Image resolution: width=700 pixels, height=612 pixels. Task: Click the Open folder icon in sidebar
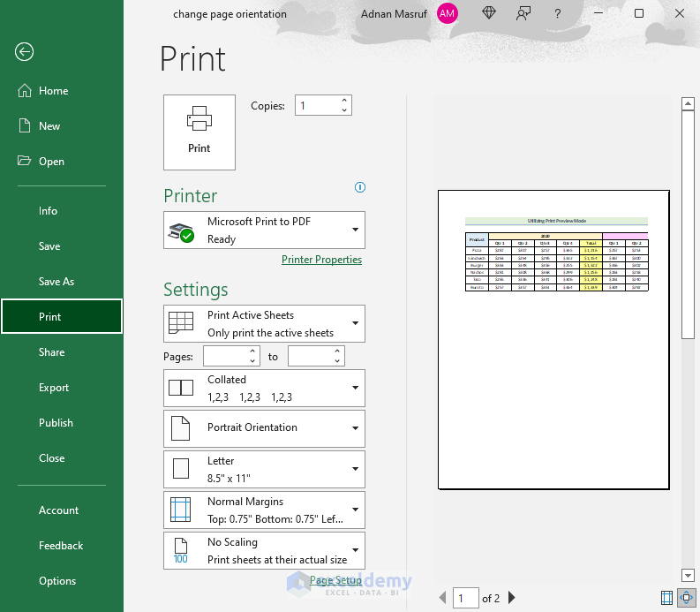point(24,161)
